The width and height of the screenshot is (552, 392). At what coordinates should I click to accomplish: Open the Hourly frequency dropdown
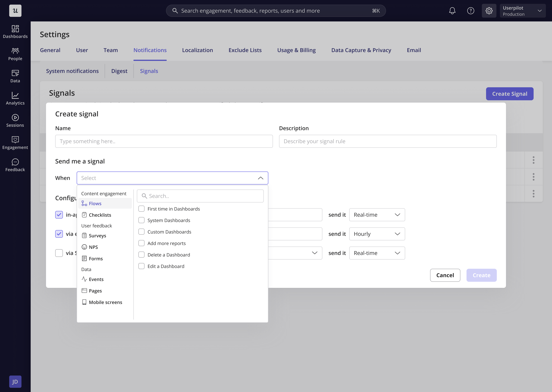(377, 234)
